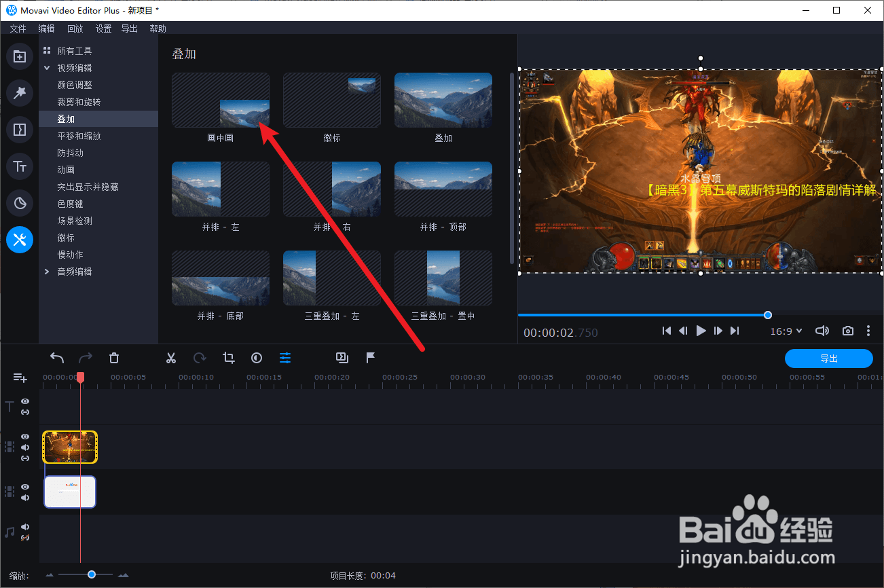Jump to previous clip in player
Screen dimensions: 884x588
point(667,331)
